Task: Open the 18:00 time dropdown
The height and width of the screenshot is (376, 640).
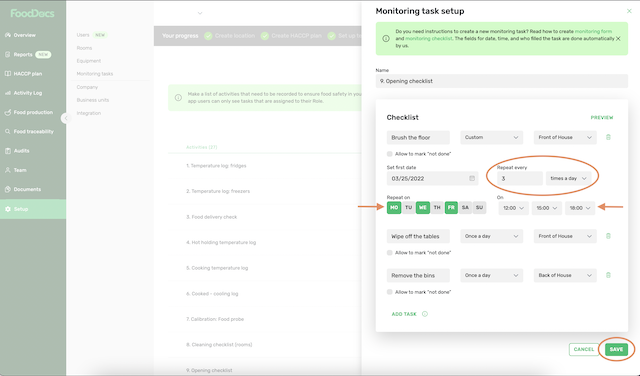Action: [x=580, y=208]
